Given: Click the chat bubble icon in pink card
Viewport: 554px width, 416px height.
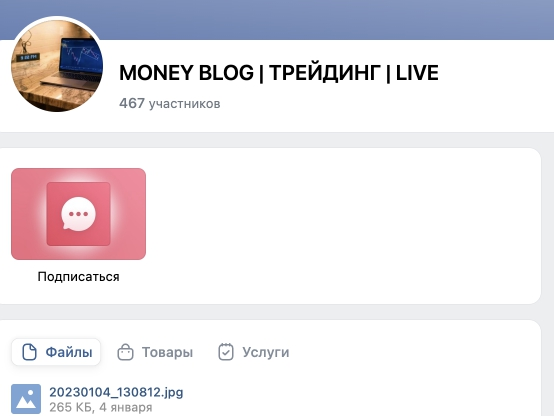Looking at the screenshot, I should point(78,214).
